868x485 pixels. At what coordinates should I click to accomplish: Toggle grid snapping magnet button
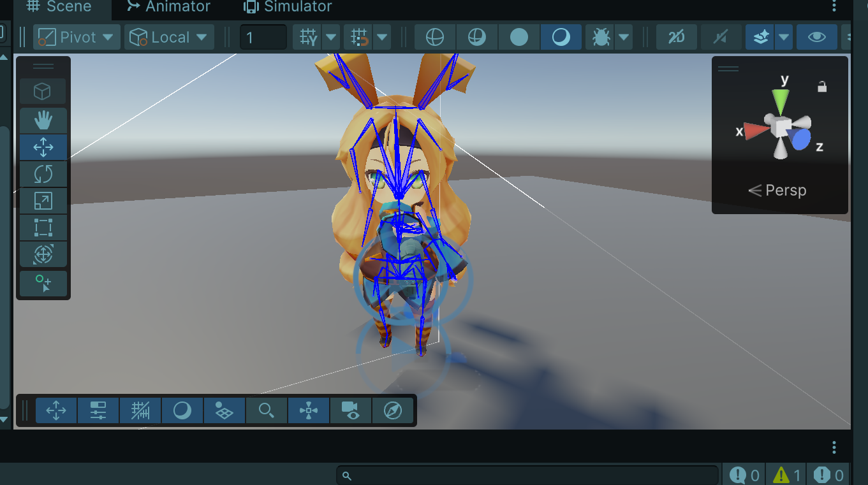(359, 38)
